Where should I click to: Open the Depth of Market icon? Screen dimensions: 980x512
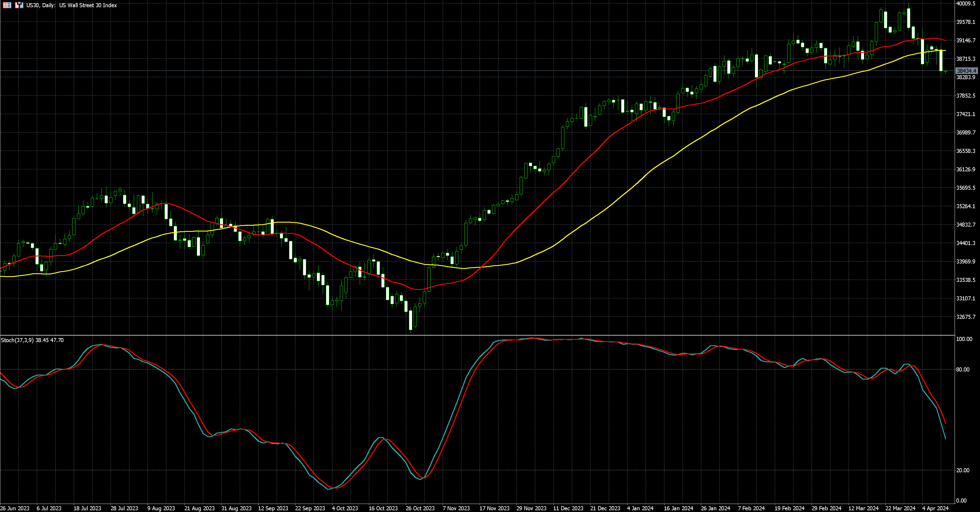click(x=7, y=5)
